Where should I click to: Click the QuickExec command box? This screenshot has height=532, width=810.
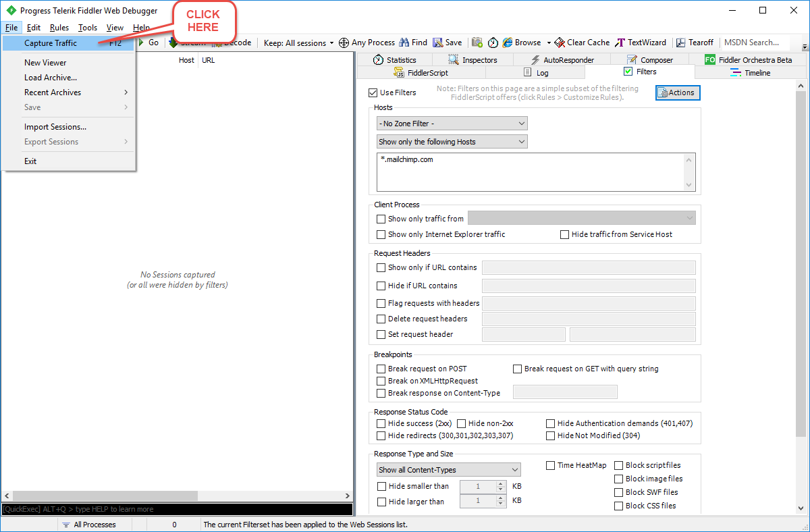[x=177, y=509]
